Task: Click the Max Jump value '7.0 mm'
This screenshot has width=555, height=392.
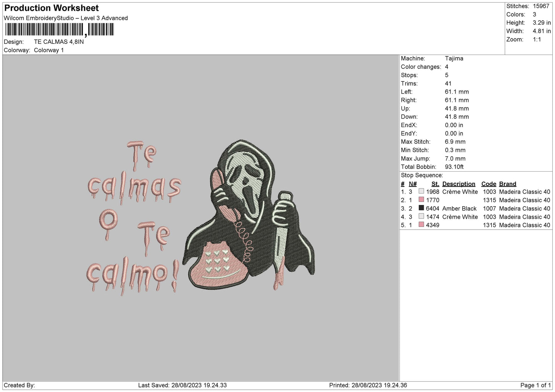Action: tap(455, 159)
